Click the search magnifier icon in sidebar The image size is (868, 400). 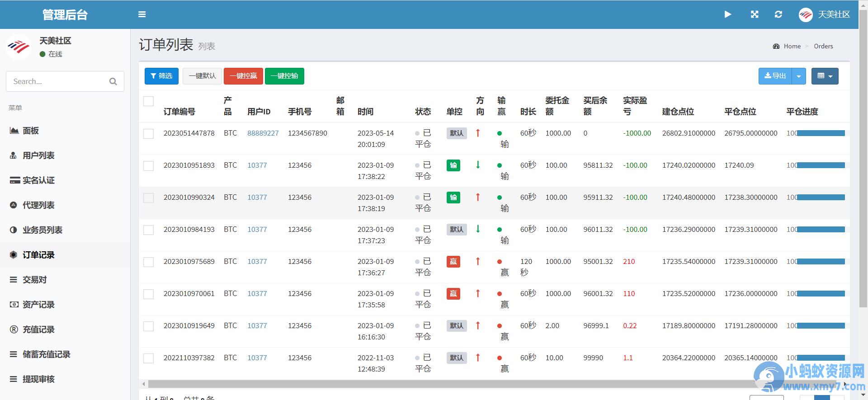113,81
